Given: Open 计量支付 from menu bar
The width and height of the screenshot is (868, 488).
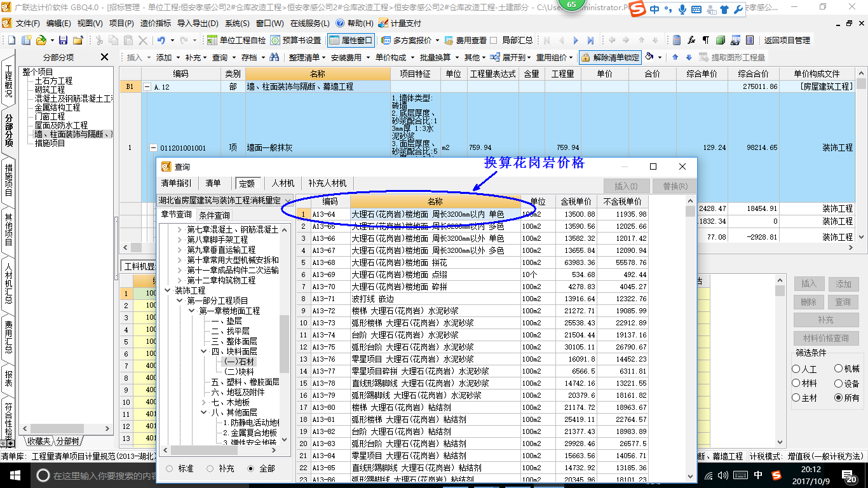Looking at the screenshot, I should [400, 24].
